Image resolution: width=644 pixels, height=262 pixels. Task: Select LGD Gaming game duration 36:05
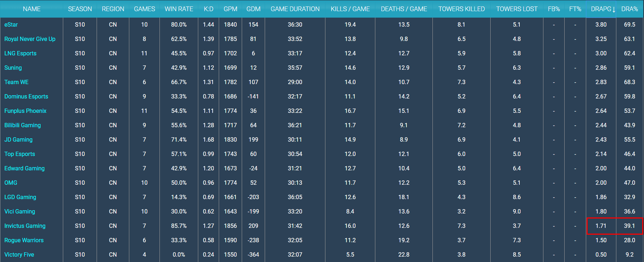coord(295,197)
